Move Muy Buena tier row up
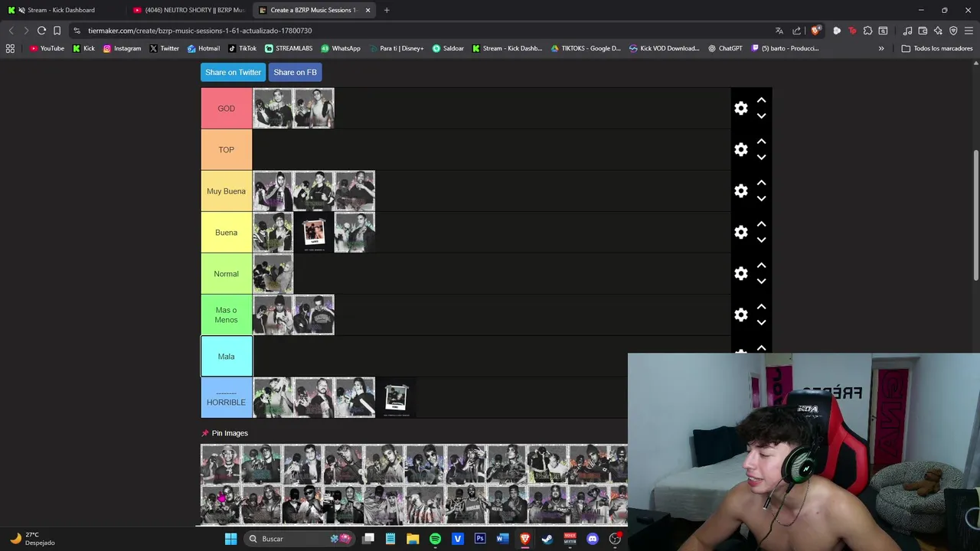The height and width of the screenshot is (551, 980). (x=761, y=183)
